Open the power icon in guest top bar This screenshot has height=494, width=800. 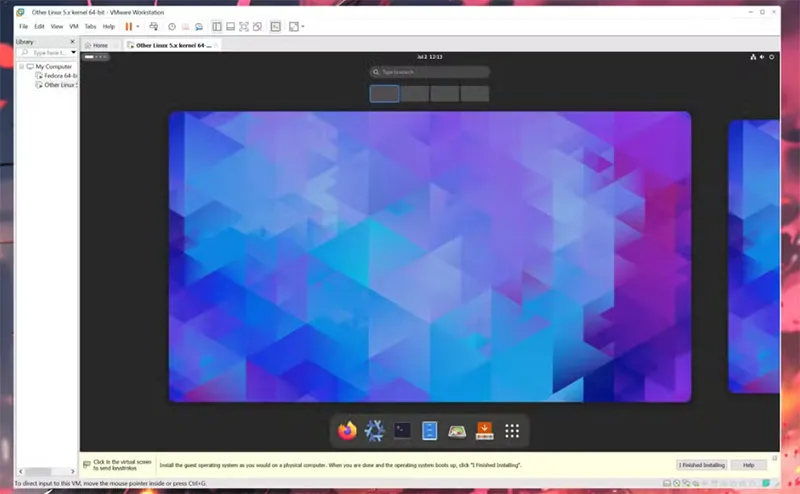[x=771, y=57]
